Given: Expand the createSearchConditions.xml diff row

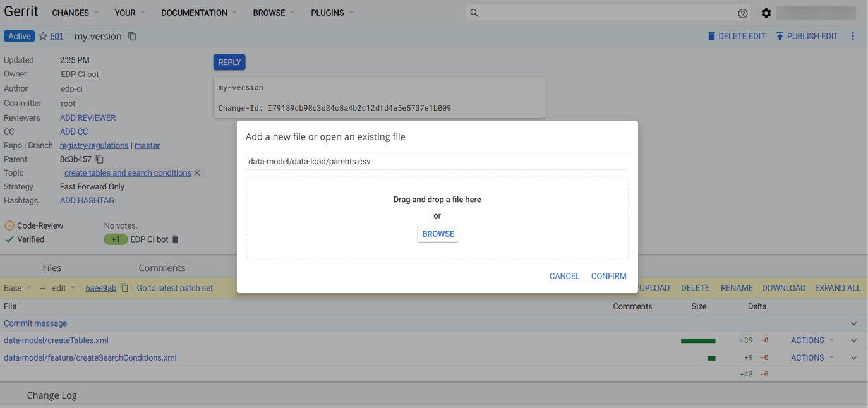Looking at the screenshot, I should pos(853,357).
